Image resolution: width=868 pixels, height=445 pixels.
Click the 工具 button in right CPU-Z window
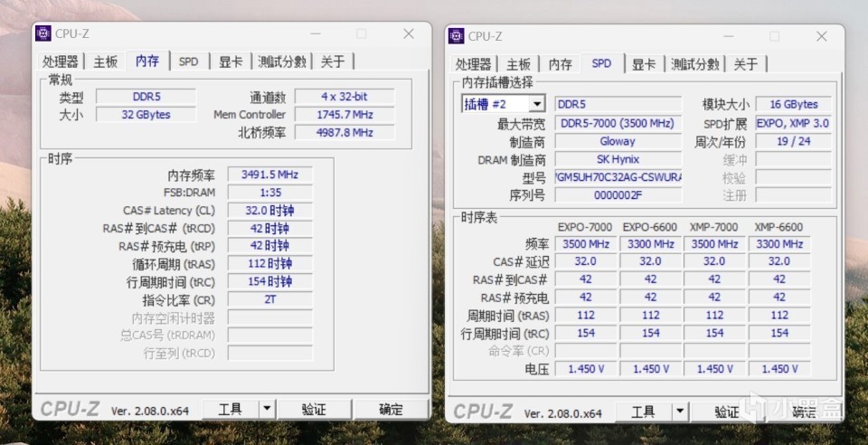coord(643,412)
